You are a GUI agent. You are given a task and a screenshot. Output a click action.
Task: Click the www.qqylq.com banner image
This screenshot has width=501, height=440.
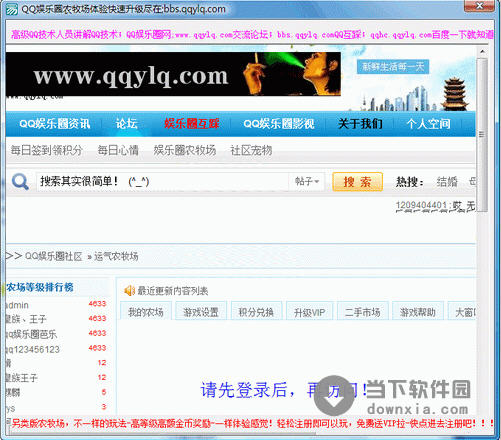(173, 74)
